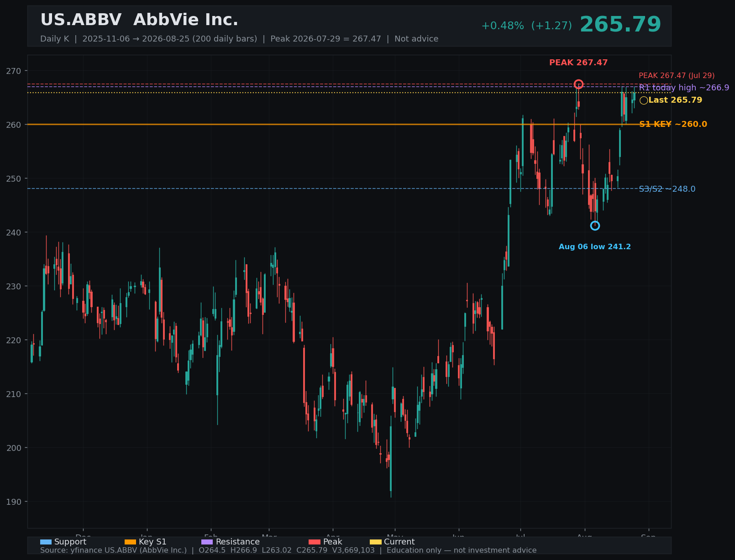Click the Daily K date range subtitle
Screen dimensions: 735x560
pos(239,39)
